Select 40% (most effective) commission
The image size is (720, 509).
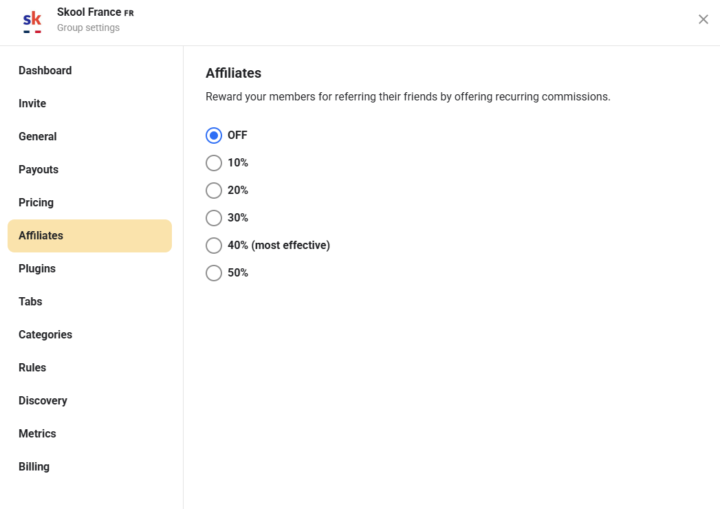pos(213,245)
